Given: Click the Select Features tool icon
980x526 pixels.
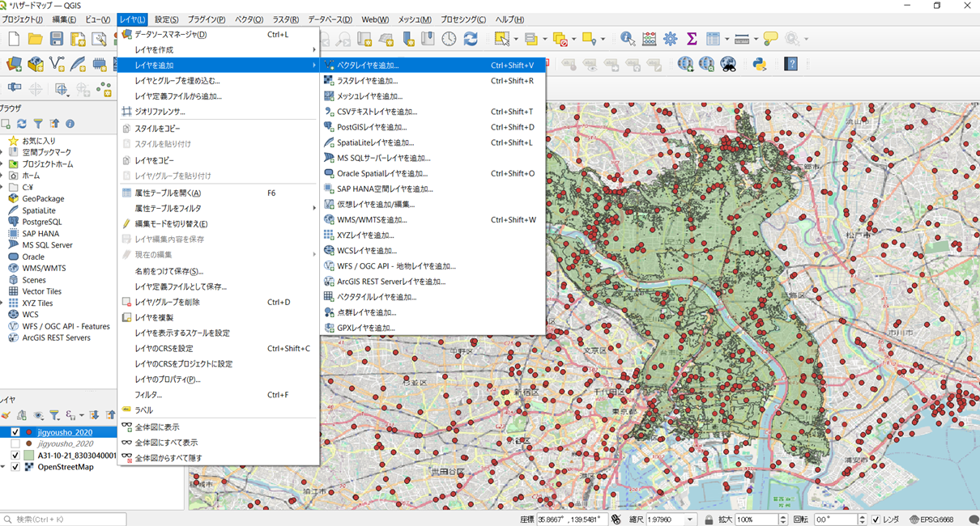Looking at the screenshot, I should pyautogui.click(x=501, y=39).
